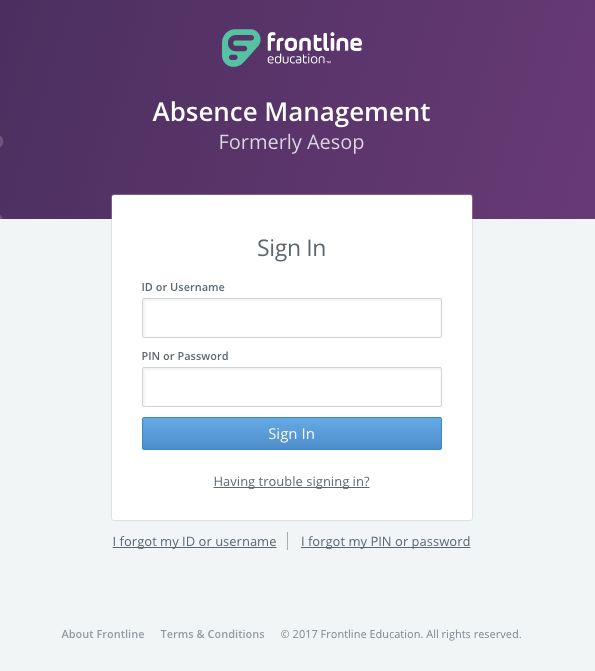Viewport: 595px width, 671px height.
Task: Click the ID or Username label
Action: tap(183, 287)
